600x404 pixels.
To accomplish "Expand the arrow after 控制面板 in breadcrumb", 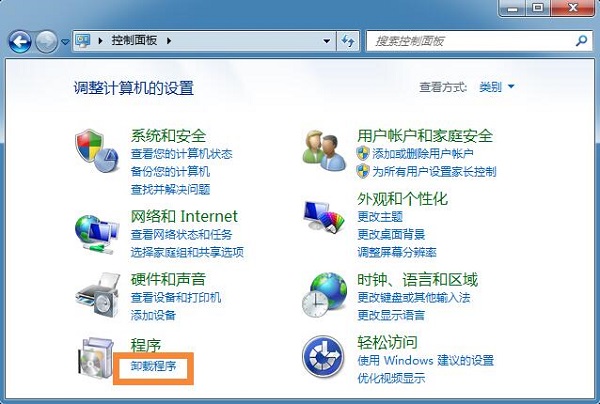I will click(169, 40).
